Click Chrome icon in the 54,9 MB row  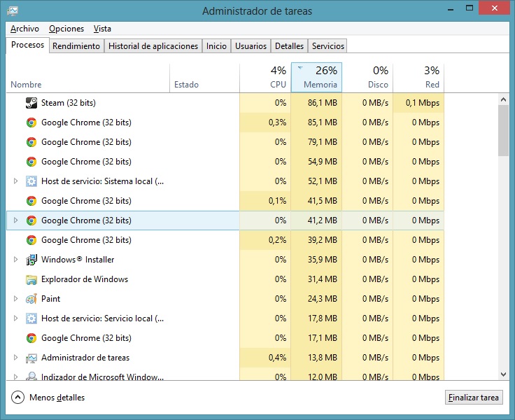[31, 162]
